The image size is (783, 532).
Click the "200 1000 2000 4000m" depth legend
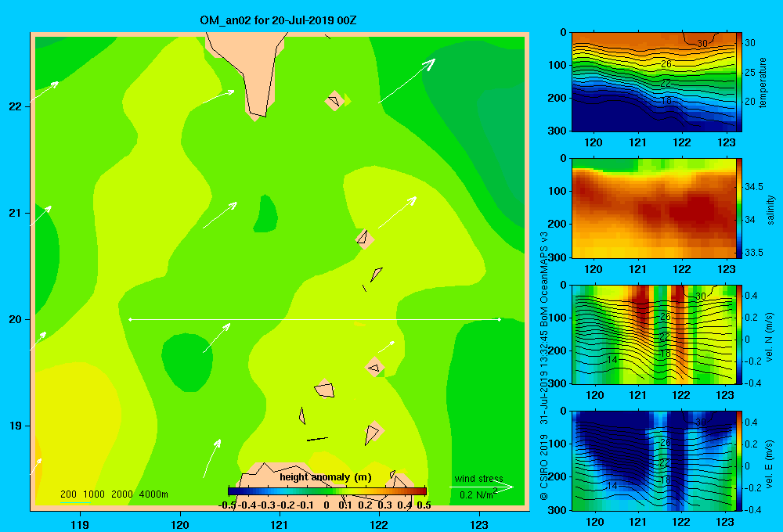point(114,494)
